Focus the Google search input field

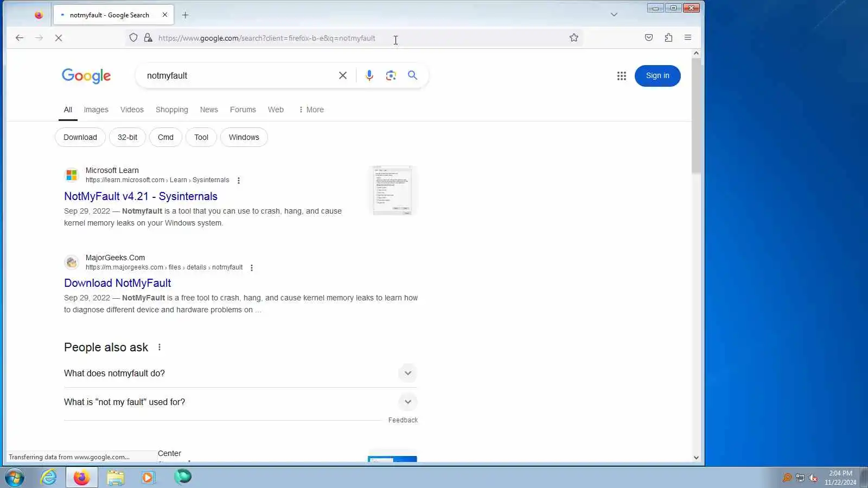point(239,76)
